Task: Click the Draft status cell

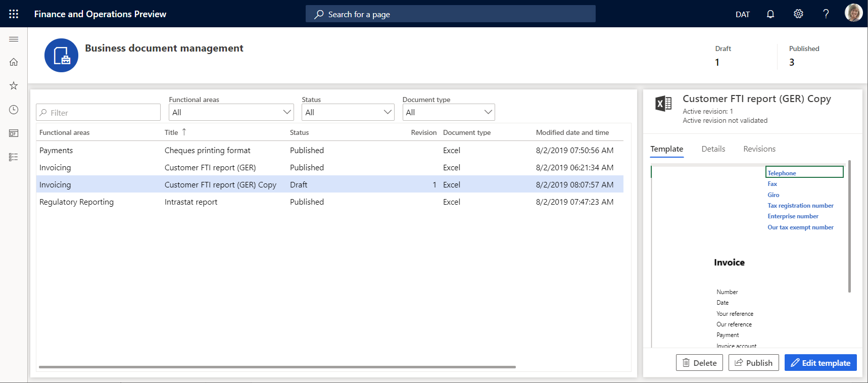Action: coord(299,184)
